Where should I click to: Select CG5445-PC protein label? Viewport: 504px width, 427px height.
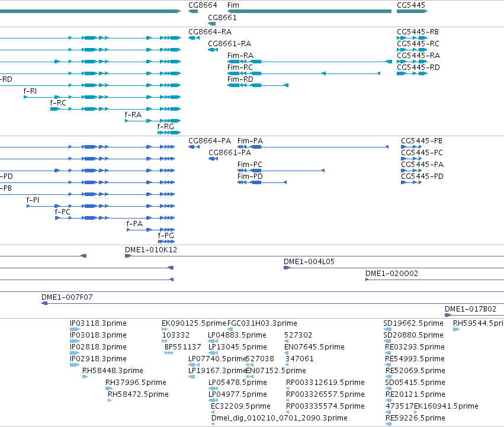tap(422, 153)
